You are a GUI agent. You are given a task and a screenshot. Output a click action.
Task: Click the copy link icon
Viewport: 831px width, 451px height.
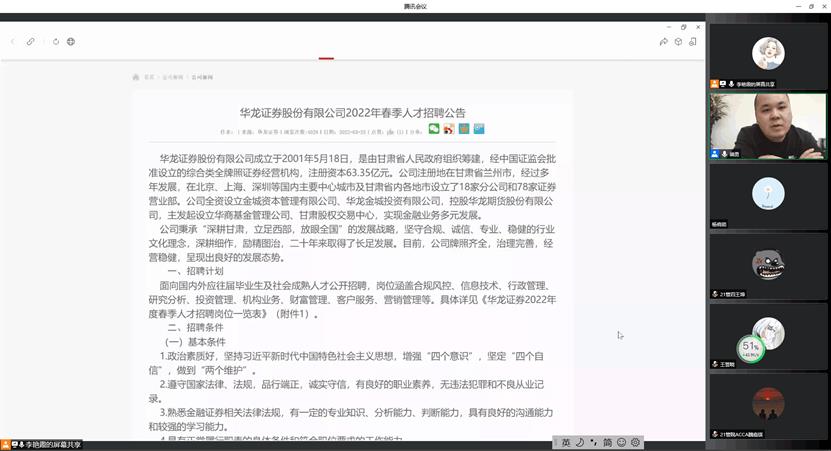coord(31,42)
